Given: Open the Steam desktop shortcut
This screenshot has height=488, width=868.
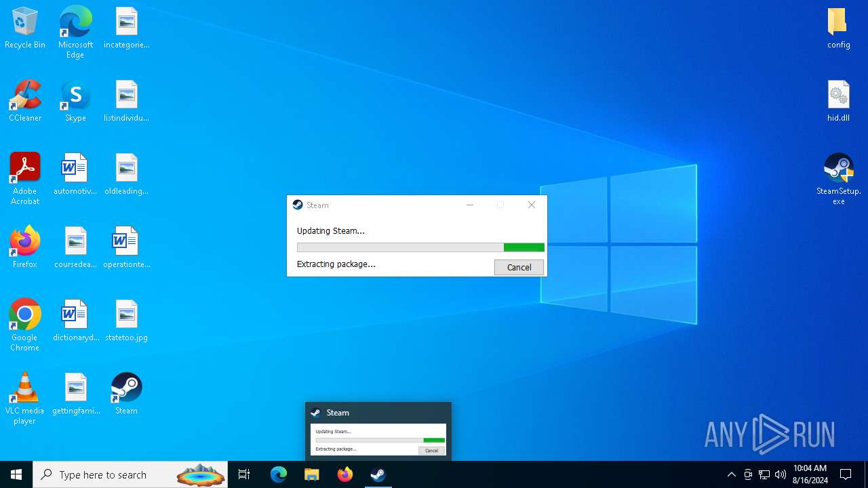Looking at the screenshot, I should click(x=126, y=394).
